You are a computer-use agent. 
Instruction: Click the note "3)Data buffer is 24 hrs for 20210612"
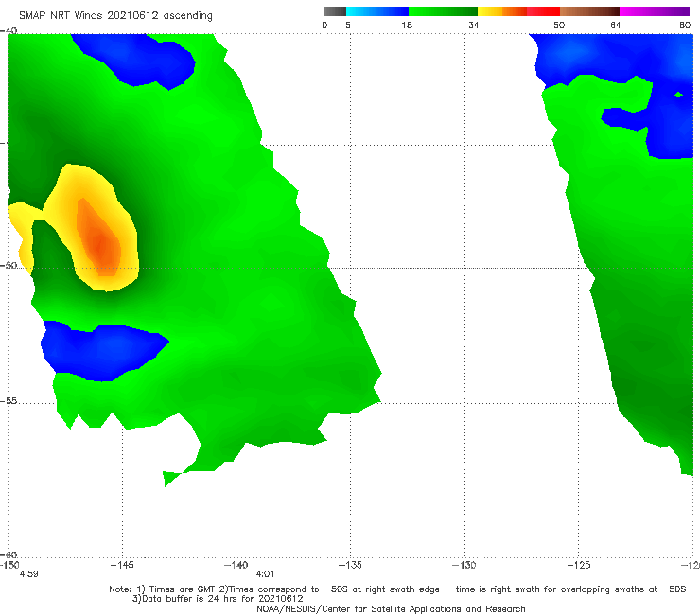[x=218, y=599]
